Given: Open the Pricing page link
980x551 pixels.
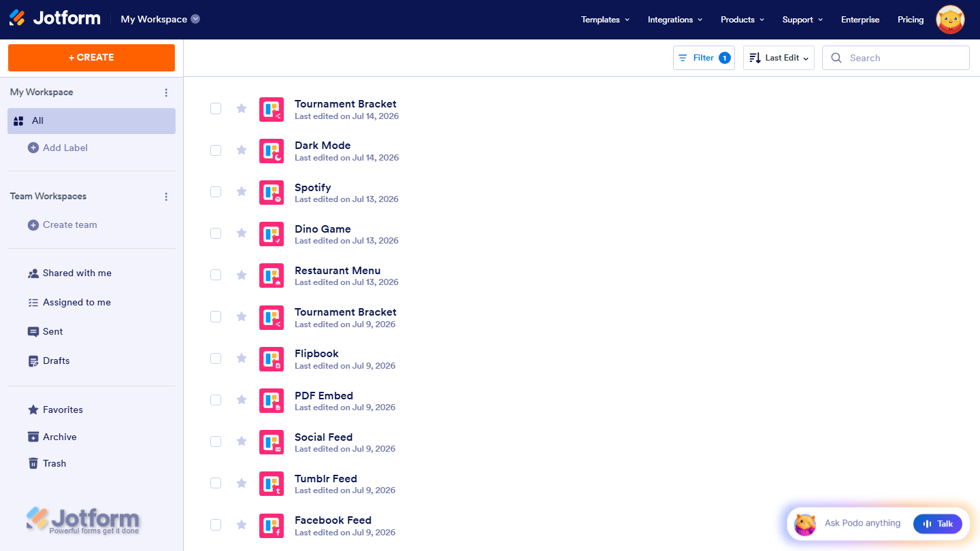Looking at the screenshot, I should [x=911, y=20].
